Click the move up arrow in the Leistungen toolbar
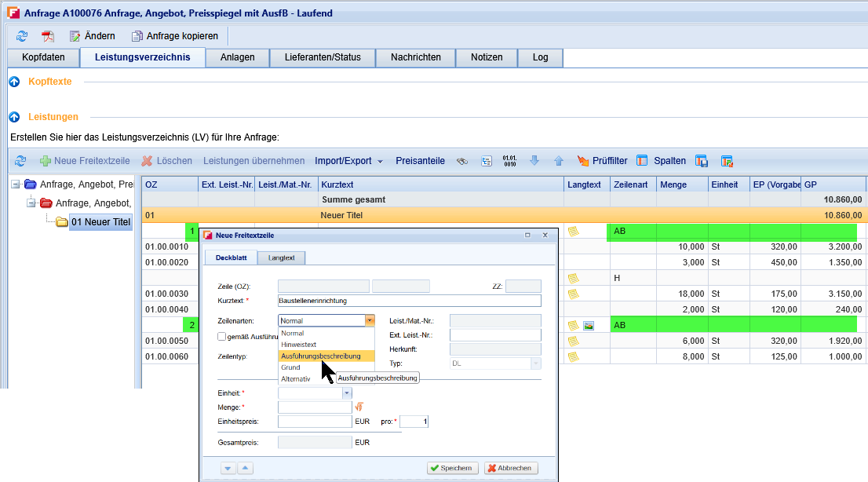 click(x=559, y=161)
